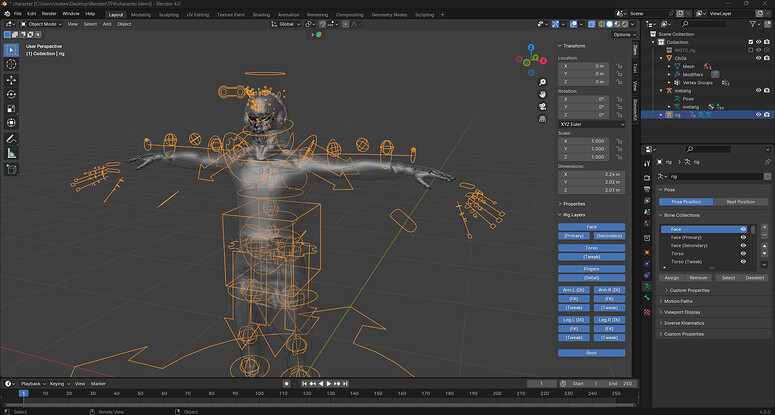The width and height of the screenshot is (775, 415).
Task: Remove bone collection with minus button
Action: (765, 236)
